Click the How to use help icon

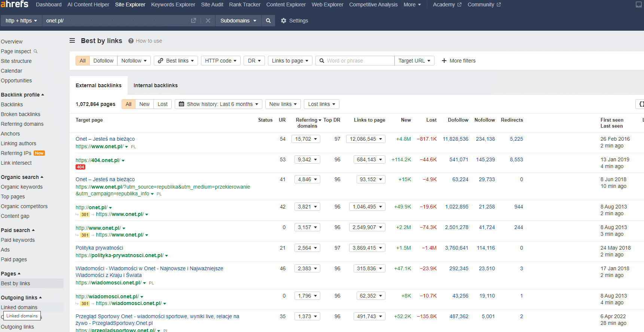tap(131, 41)
